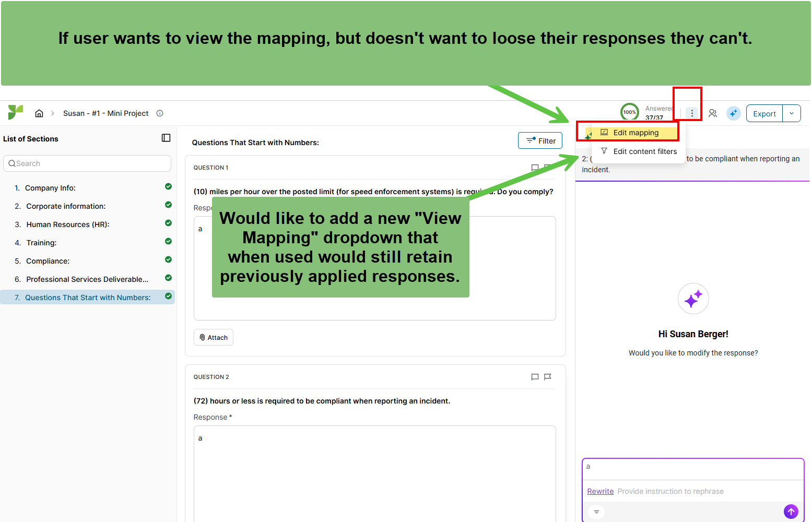812x522 pixels.
Task: Flag Question 2 with the flag icon
Action: 548,377
